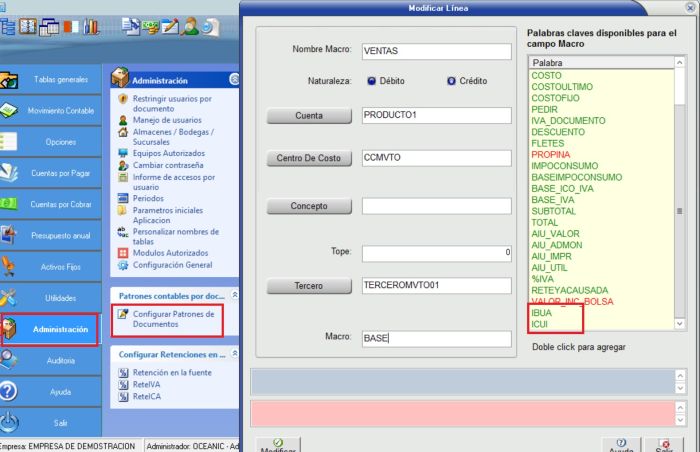The image size is (700, 452).
Task: Click the money bills toolbar icon
Action: pos(150,24)
